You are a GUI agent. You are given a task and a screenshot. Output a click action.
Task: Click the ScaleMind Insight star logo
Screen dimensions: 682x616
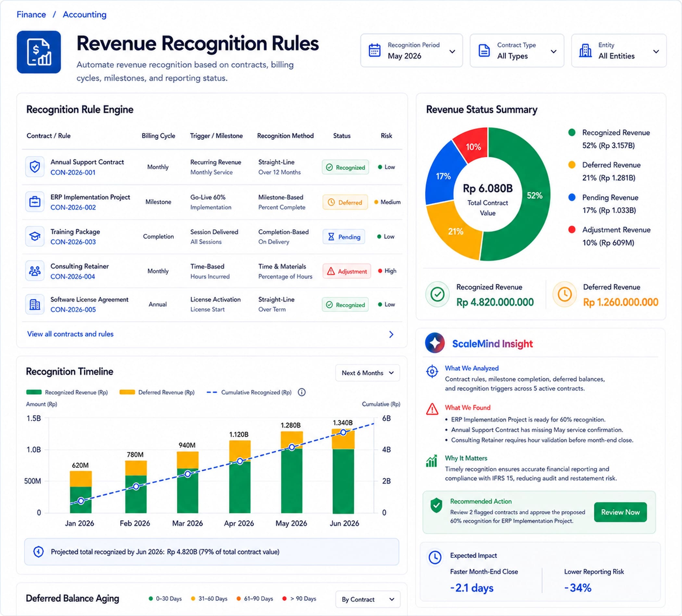435,343
